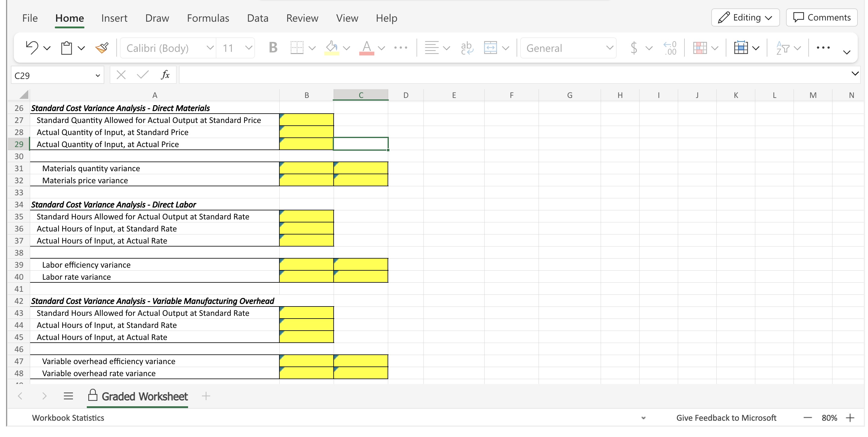
Task: Click the Sort and Filter icon
Action: click(x=782, y=48)
